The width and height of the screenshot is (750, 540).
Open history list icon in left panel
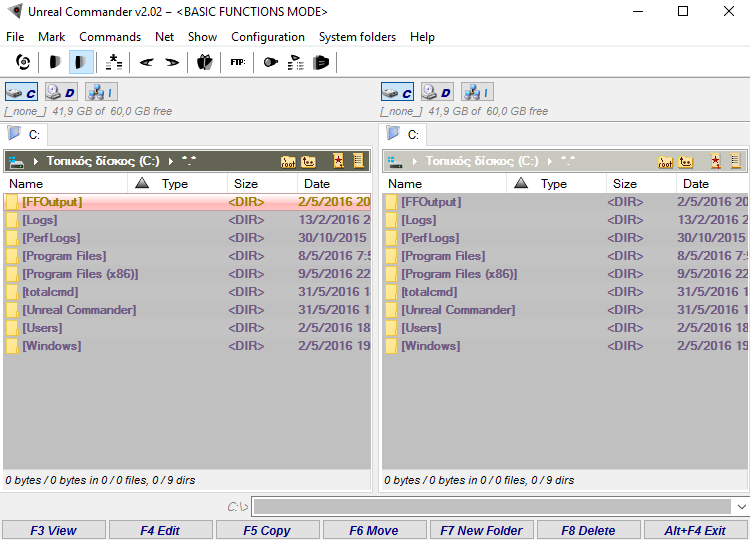point(358,161)
